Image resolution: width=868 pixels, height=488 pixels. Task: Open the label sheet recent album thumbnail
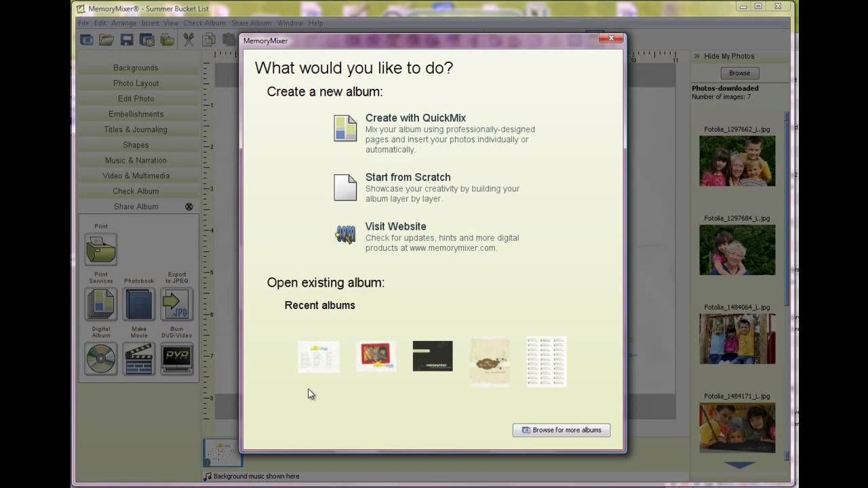point(547,362)
